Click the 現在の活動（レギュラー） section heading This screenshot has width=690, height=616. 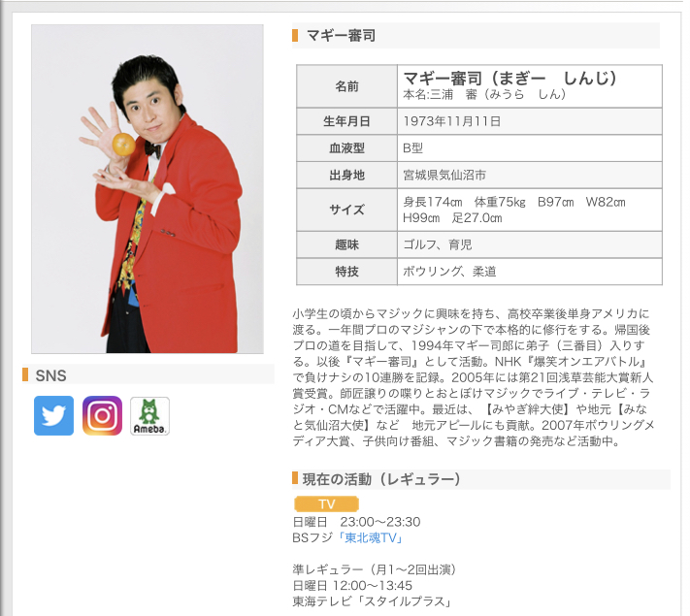pos(381,479)
